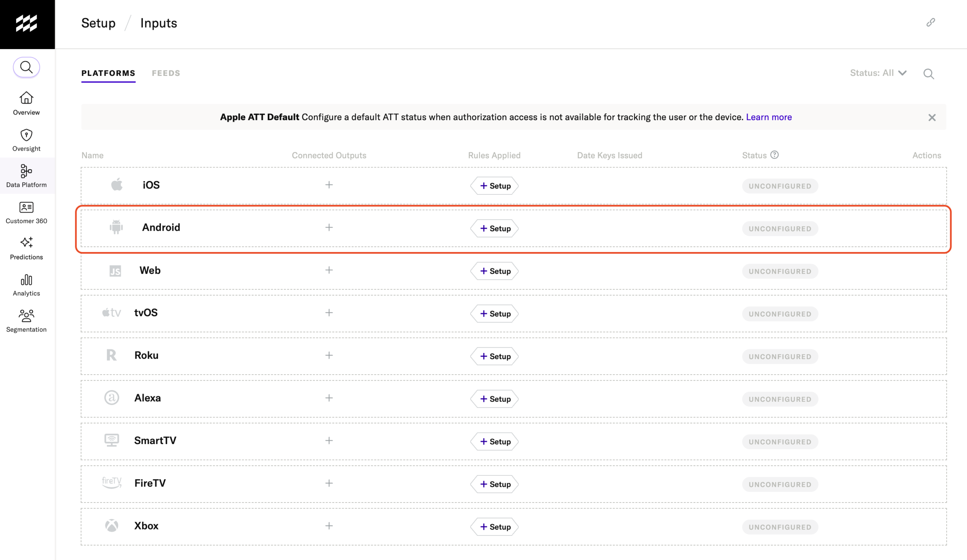Click the JS icon in the Web row
The width and height of the screenshot is (967, 560).
(115, 271)
